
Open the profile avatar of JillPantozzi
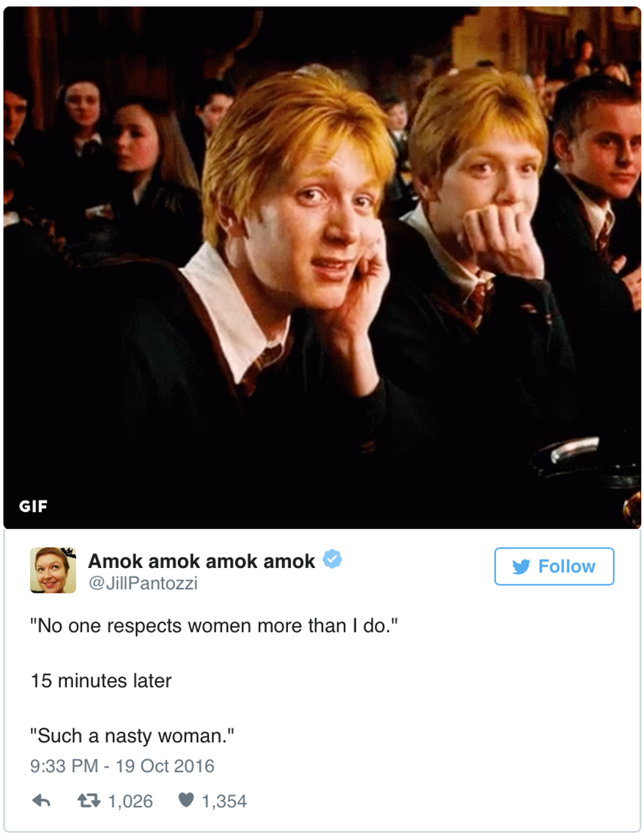[x=53, y=570]
